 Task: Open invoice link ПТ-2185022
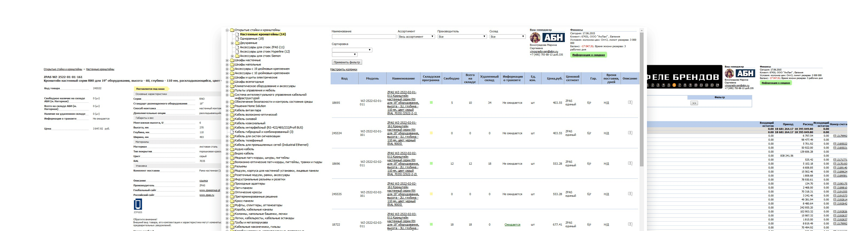tap(840, 144)
